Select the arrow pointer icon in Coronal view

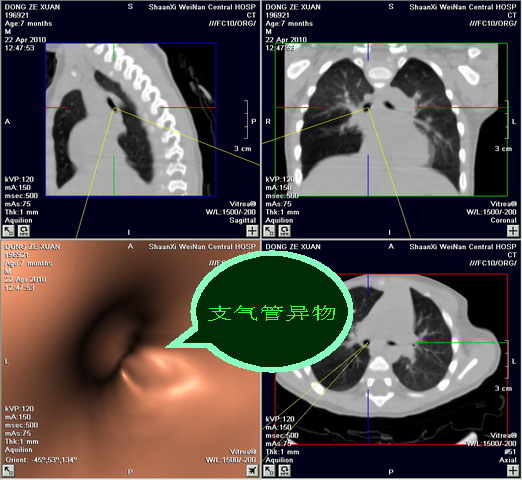click(x=269, y=230)
